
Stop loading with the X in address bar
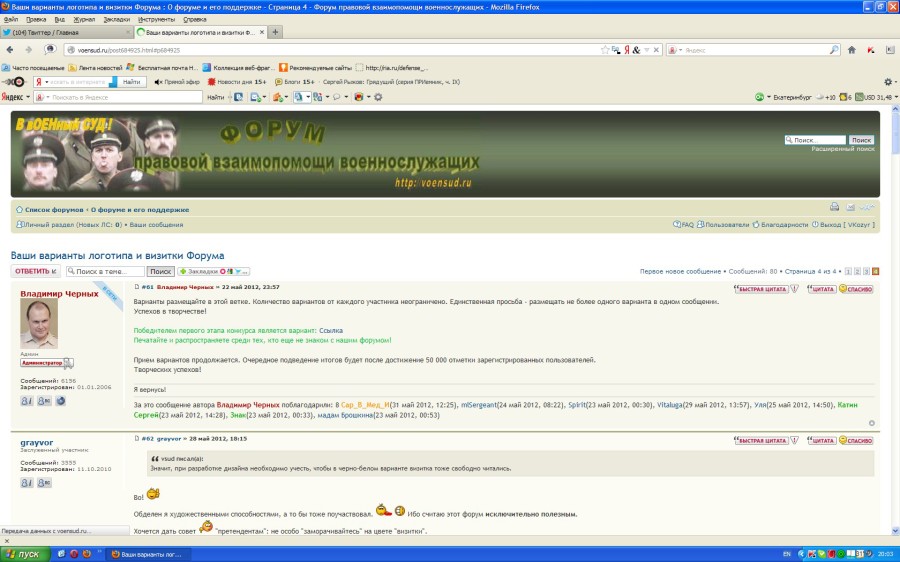655,49
